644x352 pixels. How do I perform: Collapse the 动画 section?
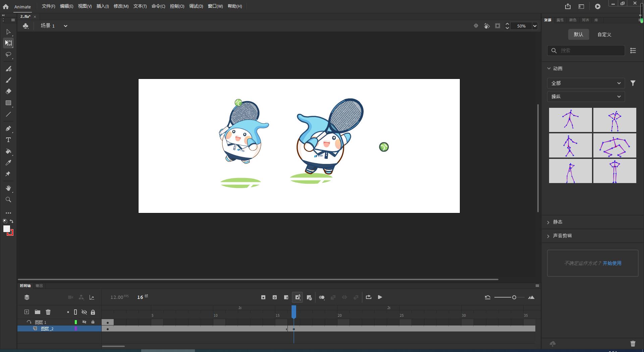[x=549, y=68]
